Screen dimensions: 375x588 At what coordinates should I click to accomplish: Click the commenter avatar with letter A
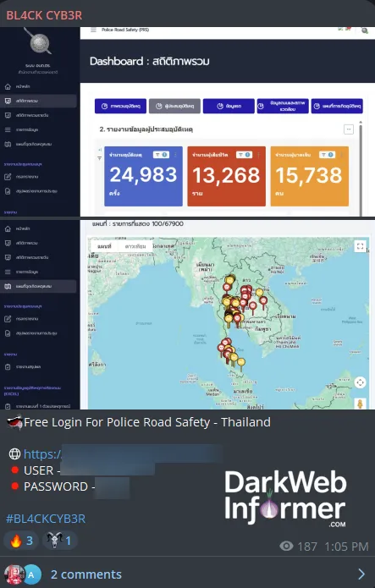coord(32,574)
